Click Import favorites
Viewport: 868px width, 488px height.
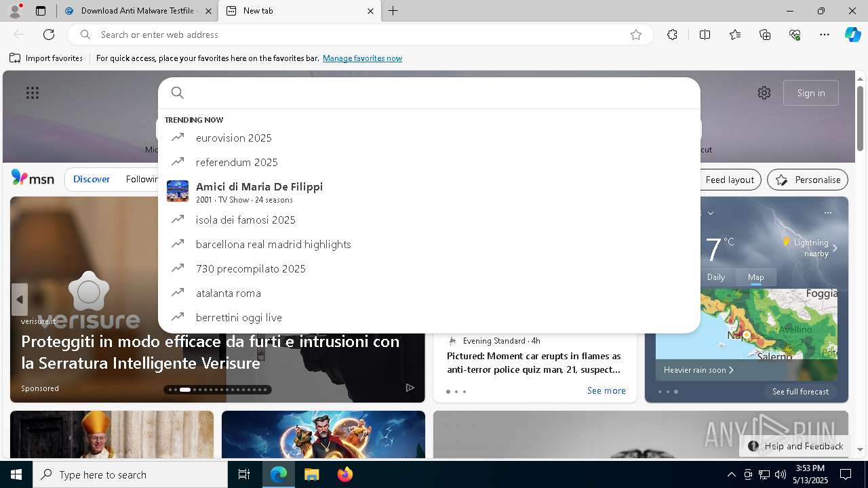[46, 58]
